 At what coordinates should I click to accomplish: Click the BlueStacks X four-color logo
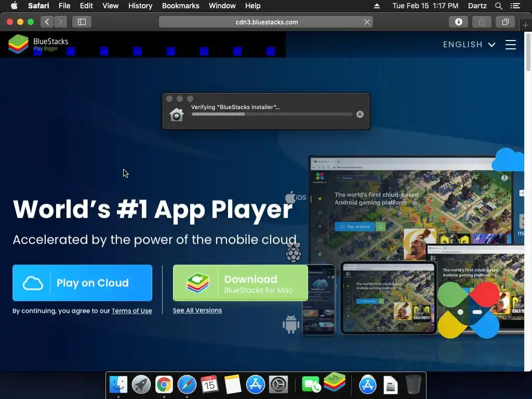pyautogui.click(x=468, y=310)
